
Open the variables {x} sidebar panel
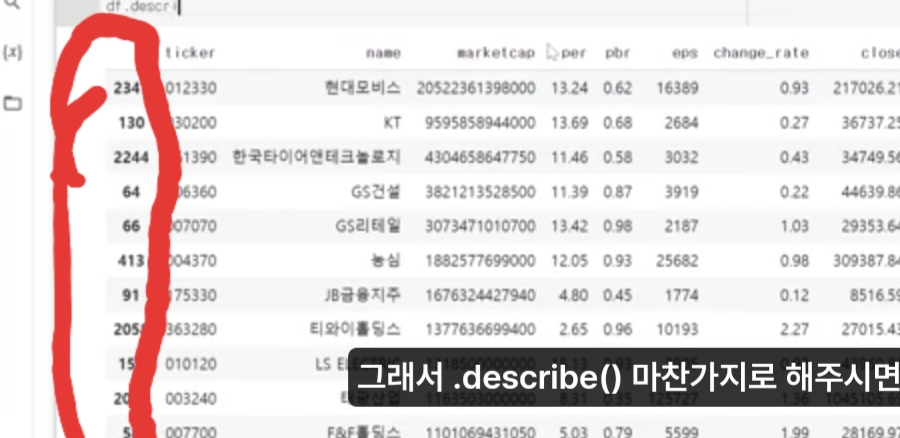(x=12, y=53)
